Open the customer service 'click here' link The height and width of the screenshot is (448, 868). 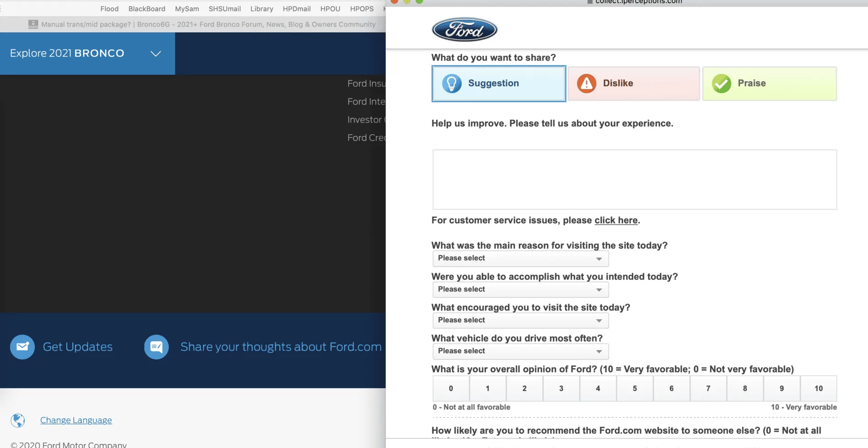coord(616,220)
